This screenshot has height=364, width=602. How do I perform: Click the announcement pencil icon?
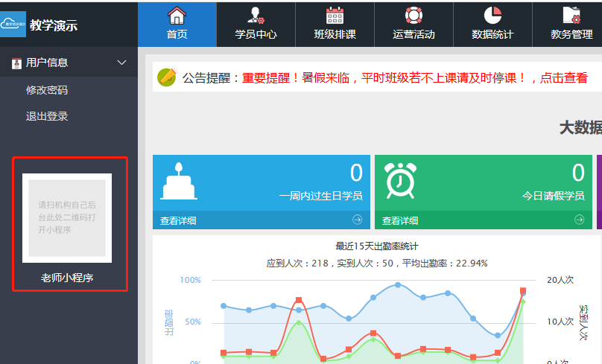tap(167, 77)
